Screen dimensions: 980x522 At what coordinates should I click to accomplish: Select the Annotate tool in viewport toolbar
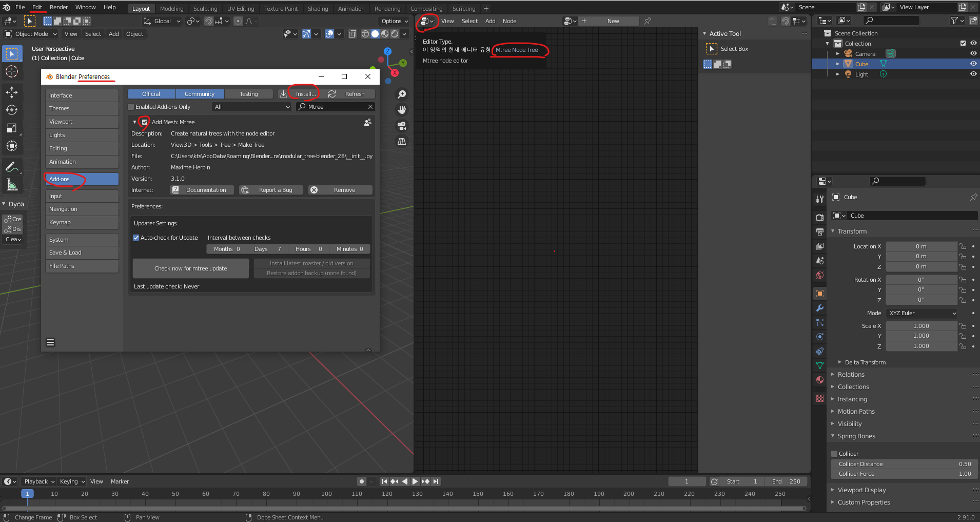coord(12,167)
